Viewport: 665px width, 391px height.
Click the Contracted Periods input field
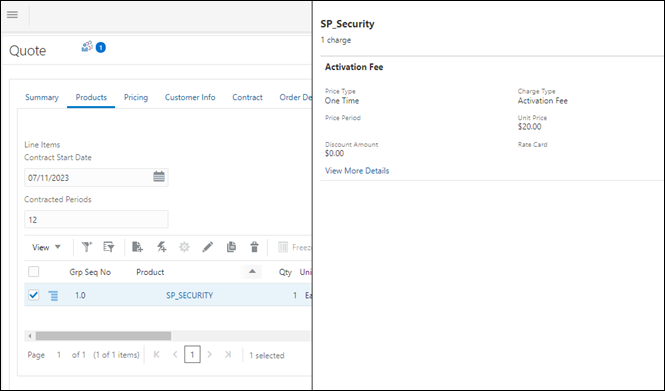coord(96,219)
